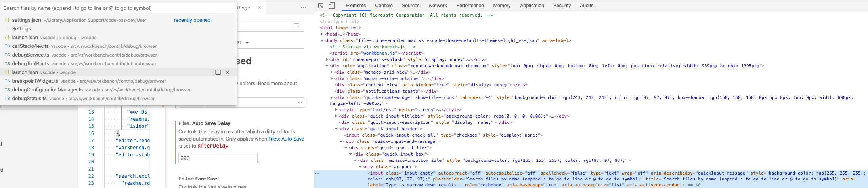
Task: Open the editor's more actions ellipsis menu
Action: 304,8
